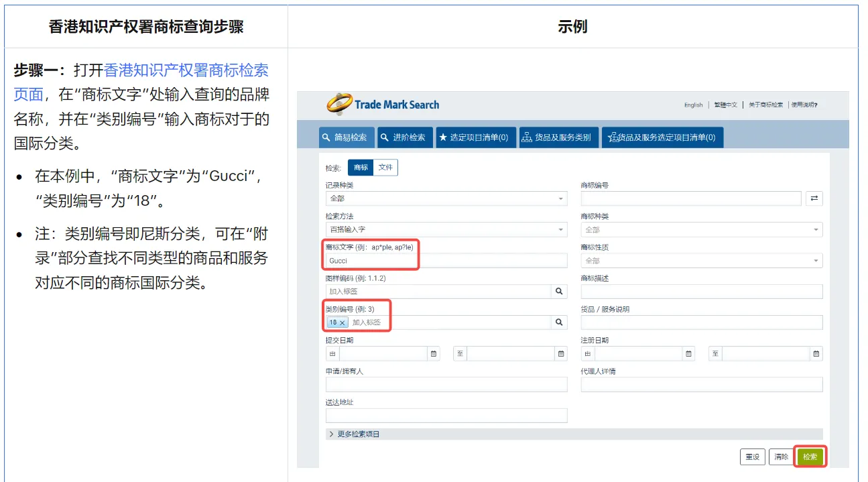Click the 提交日期 end date field
The image size is (868, 482).
click(x=511, y=353)
